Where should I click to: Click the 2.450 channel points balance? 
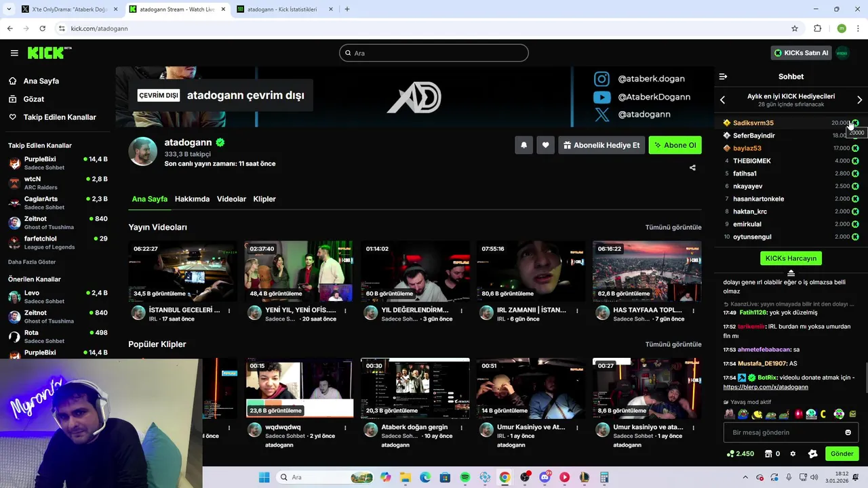pyautogui.click(x=741, y=454)
